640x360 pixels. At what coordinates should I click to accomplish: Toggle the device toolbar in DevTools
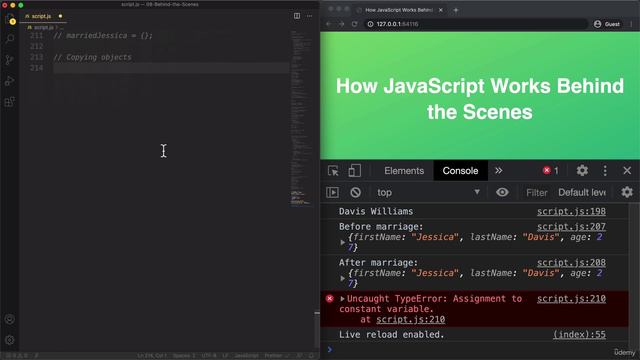click(x=354, y=171)
